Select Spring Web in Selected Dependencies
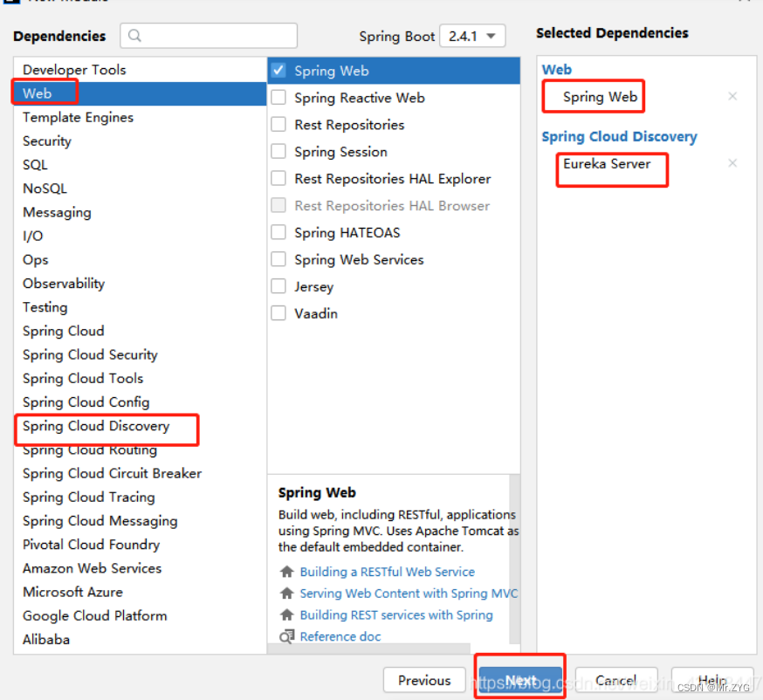The width and height of the screenshot is (763, 700). pyautogui.click(x=600, y=97)
